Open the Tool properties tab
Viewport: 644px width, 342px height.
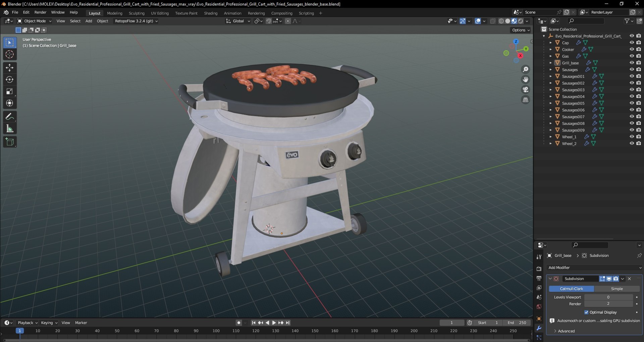pos(539,257)
